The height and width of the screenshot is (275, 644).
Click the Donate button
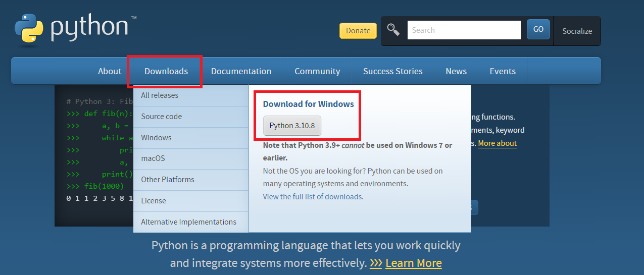(x=358, y=30)
